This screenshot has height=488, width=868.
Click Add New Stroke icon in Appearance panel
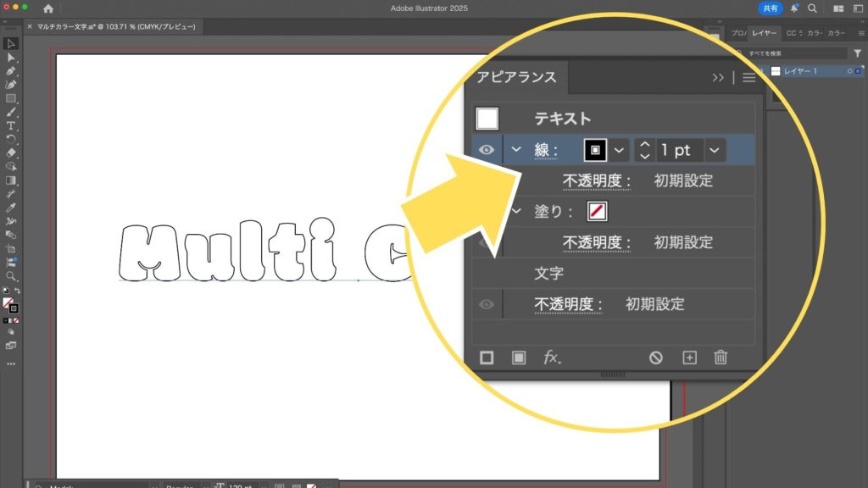coord(487,358)
